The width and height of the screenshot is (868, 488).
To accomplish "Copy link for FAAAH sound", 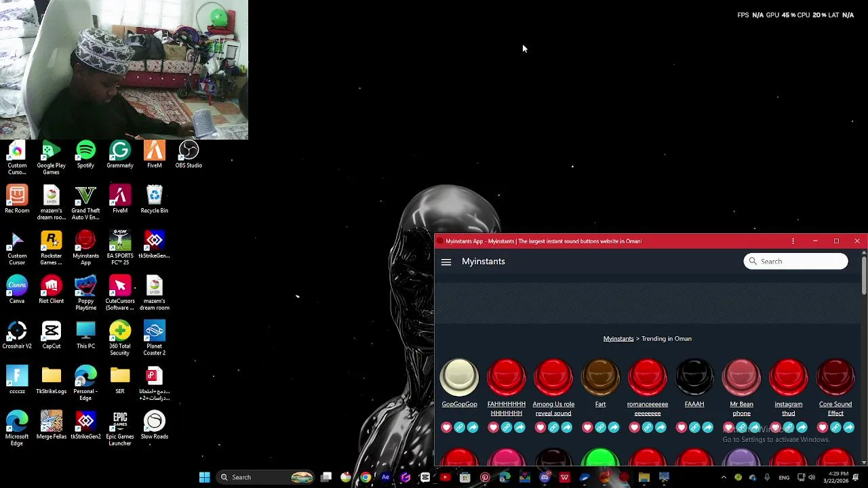I will [x=694, y=427].
